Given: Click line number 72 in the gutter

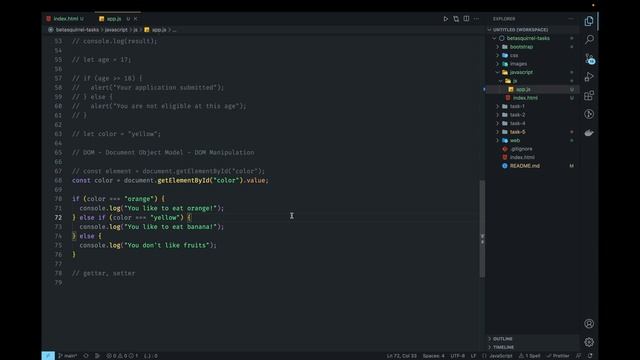Looking at the screenshot, I should point(58,218).
